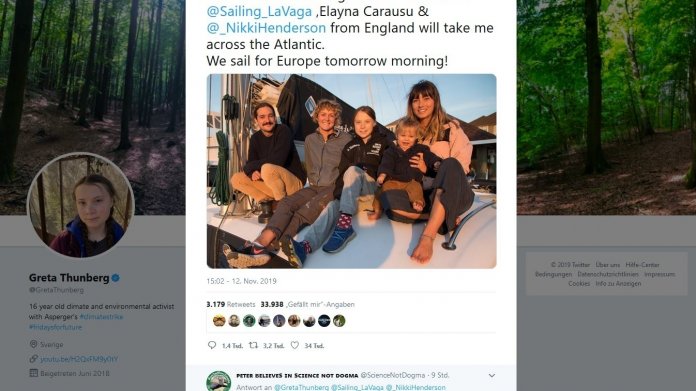Screen dimensions: 696x391
Task: Click the retweet arrows icon
Action: click(x=253, y=345)
